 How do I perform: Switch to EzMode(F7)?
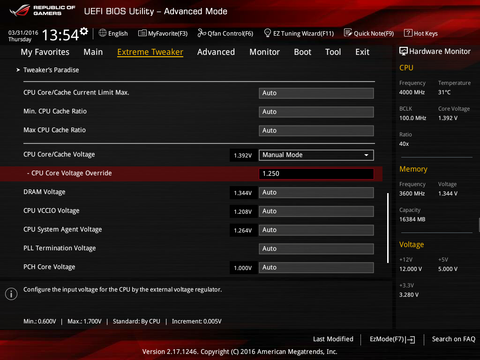[x=392, y=339]
